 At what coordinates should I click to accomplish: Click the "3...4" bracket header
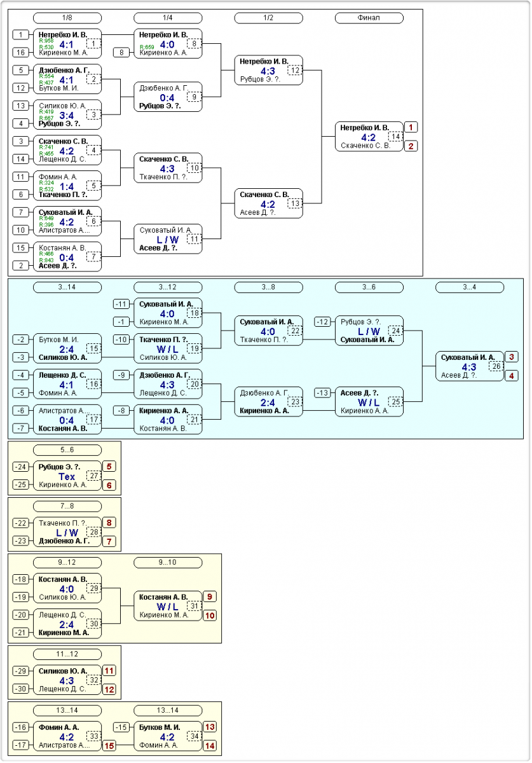[470, 287]
